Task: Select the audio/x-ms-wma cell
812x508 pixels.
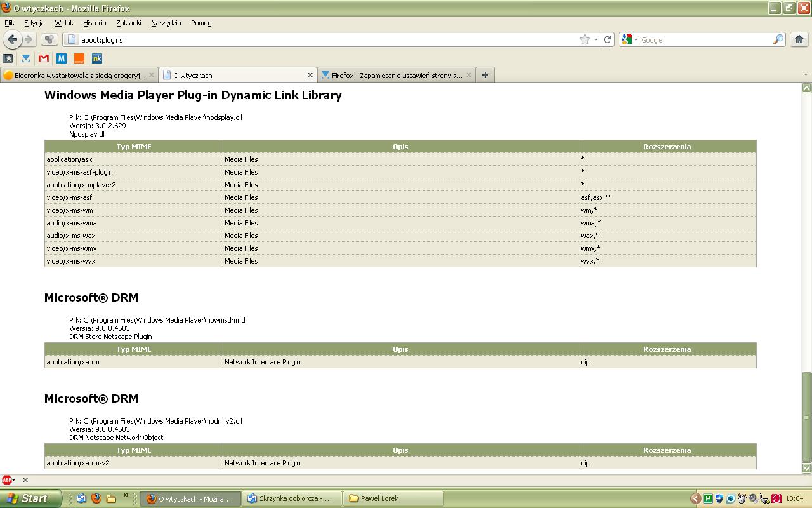Action: 133,223
